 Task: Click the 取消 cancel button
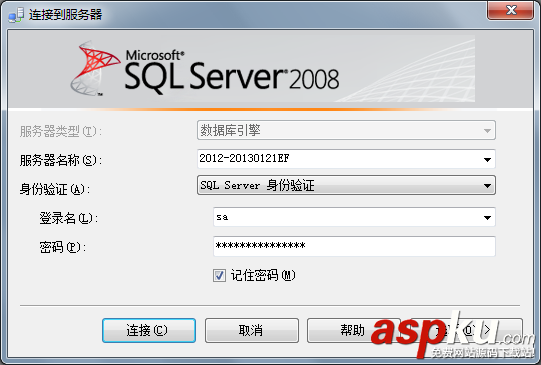[x=252, y=330]
